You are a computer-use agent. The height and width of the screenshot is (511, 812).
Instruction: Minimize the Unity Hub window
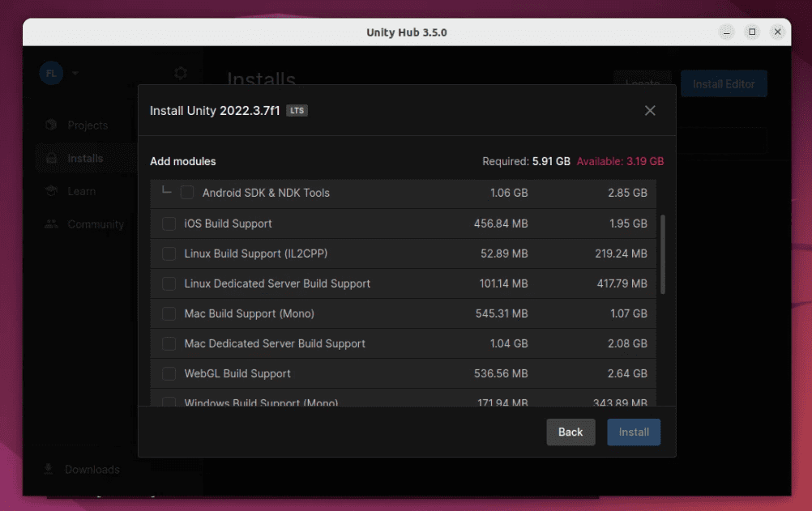(x=727, y=32)
